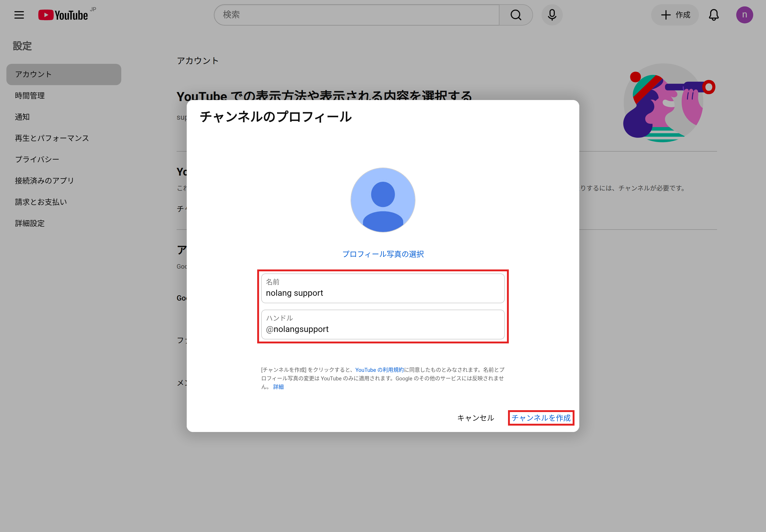Viewport: 766px width, 532px height.
Task: Click the アカウント page heading
Action: coord(198,61)
